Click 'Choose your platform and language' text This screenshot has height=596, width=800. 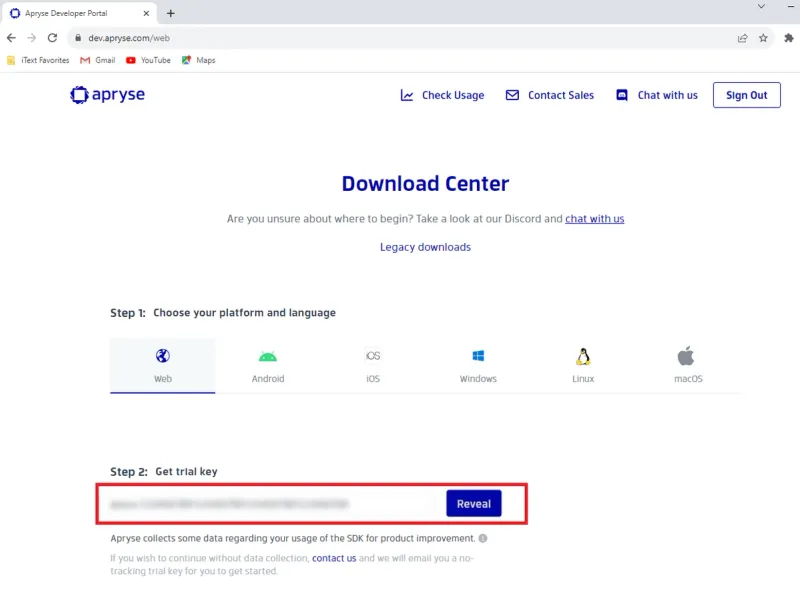coord(244,313)
